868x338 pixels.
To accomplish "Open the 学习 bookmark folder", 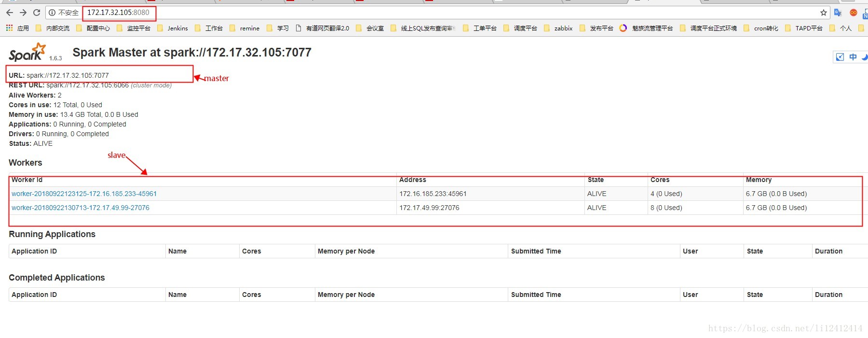I will click(x=278, y=28).
